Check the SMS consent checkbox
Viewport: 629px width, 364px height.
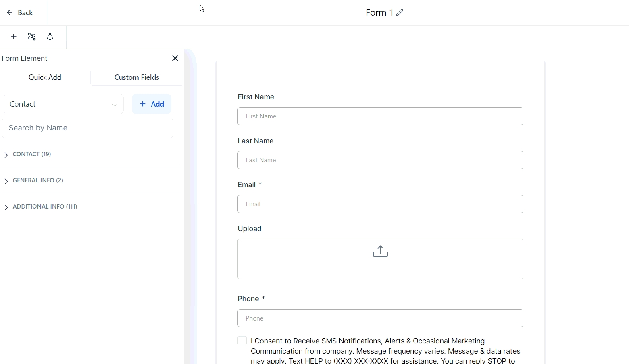coord(242,341)
